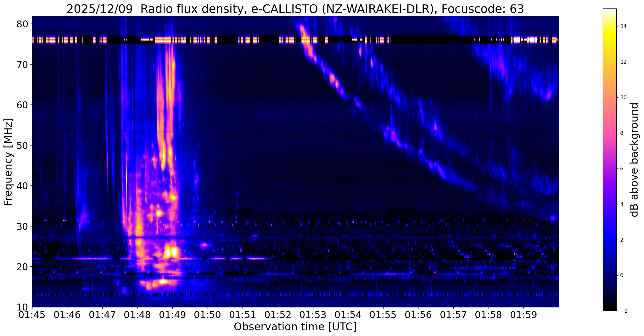Click the 01:47 time tick label
The image size is (644, 336).
[x=102, y=315]
